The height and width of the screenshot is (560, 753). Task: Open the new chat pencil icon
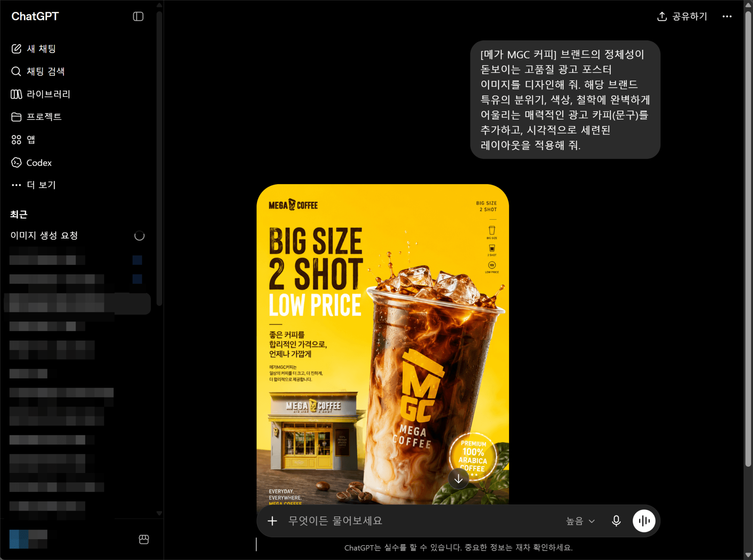[x=16, y=49]
